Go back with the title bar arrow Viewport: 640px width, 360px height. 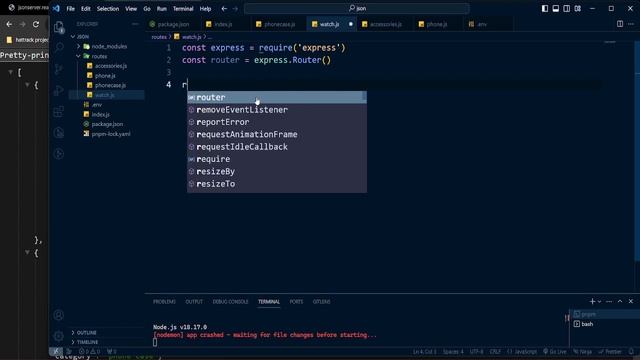pyautogui.click(x=224, y=9)
